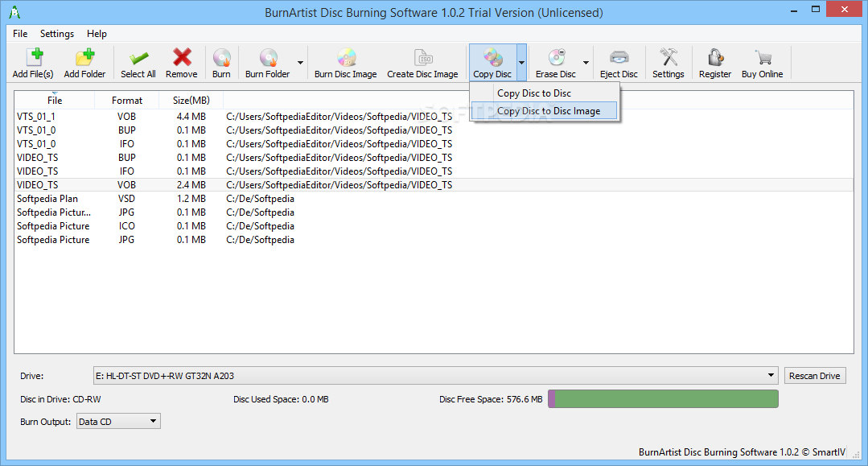Start burning with the Burn icon
868x466 pixels.
coord(221,57)
